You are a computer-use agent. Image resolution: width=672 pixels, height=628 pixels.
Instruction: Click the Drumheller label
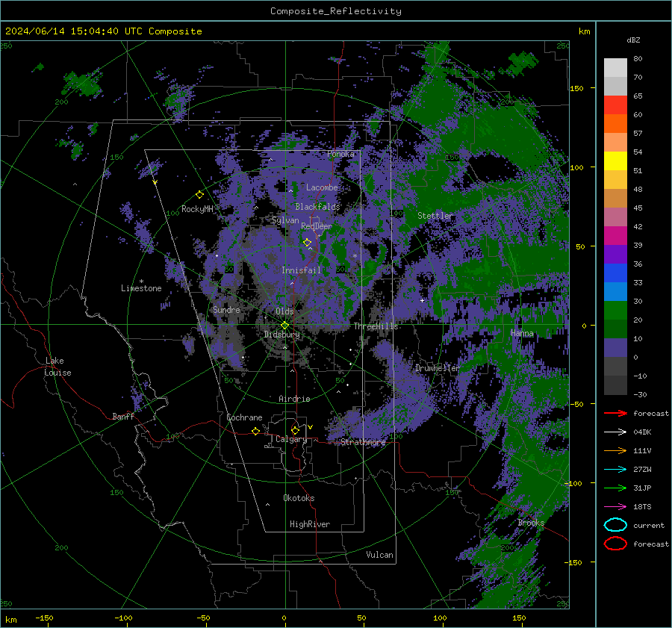pos(437,368)
